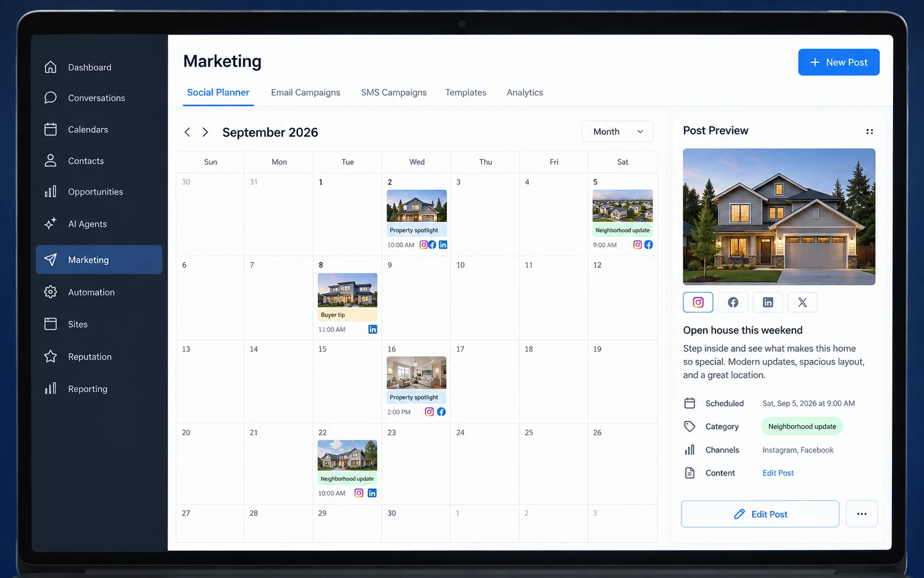Image resolution: width=924 pixels, height=578 pixels.
Task: Switch to Email Campaigns tab
Action: click(305, 93)
